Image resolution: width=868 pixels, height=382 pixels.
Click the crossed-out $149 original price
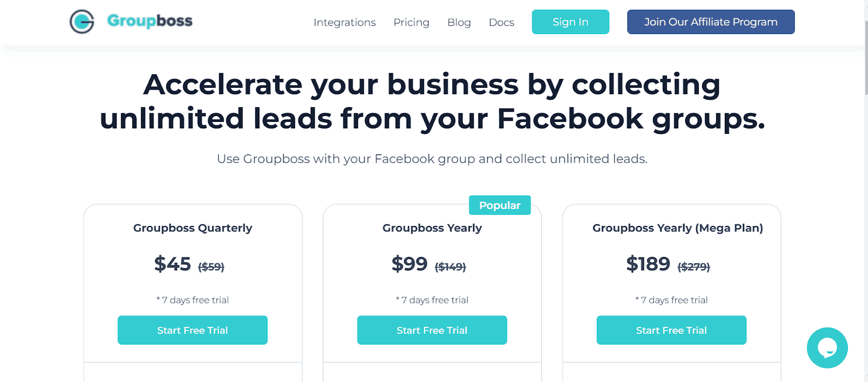coord(450,267)
